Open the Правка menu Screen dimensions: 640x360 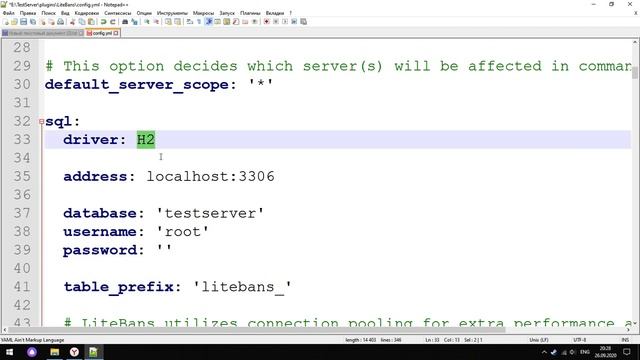tap(28, 13)
